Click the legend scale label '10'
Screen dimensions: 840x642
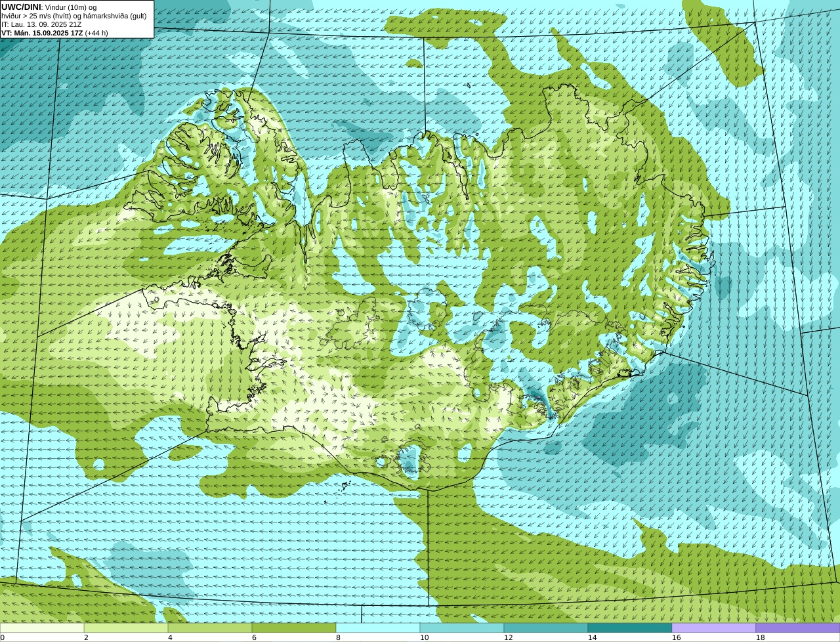coord(424,637)
